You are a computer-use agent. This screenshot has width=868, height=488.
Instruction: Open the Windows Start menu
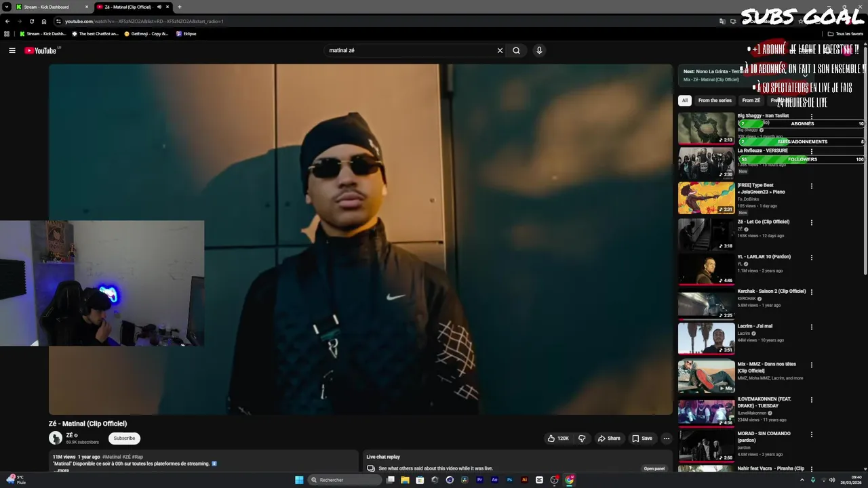tap(299, 480)
